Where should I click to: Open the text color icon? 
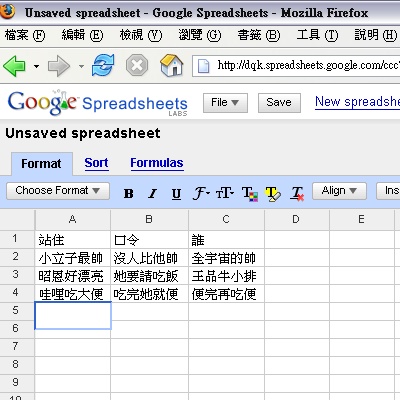coord(250,194)
